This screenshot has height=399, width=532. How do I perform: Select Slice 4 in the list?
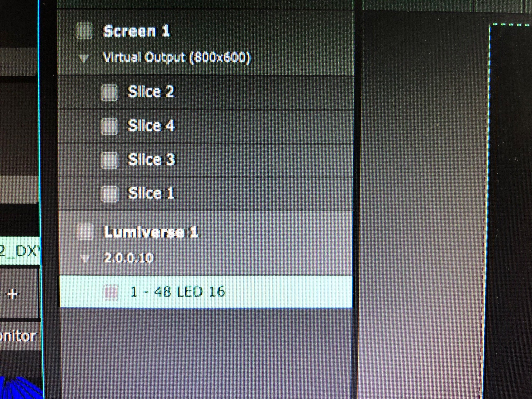point(206,127)
